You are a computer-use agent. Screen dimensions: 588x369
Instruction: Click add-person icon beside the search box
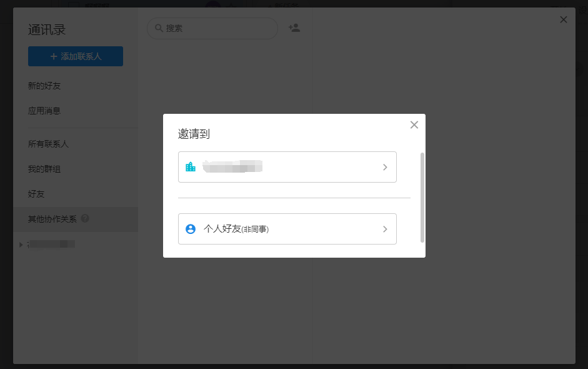(x=294, y=28)
